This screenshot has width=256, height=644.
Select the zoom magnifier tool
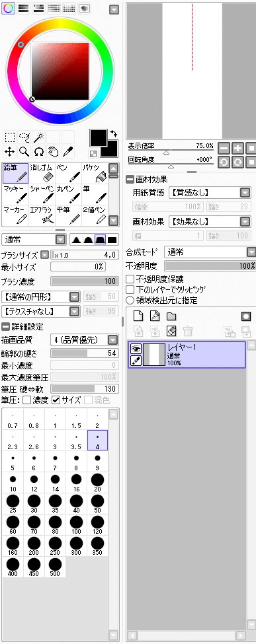(24, 151)
